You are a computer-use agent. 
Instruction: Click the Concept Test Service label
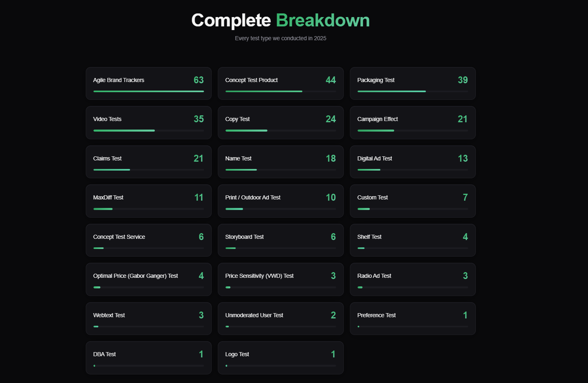click(x=119, y=237)
